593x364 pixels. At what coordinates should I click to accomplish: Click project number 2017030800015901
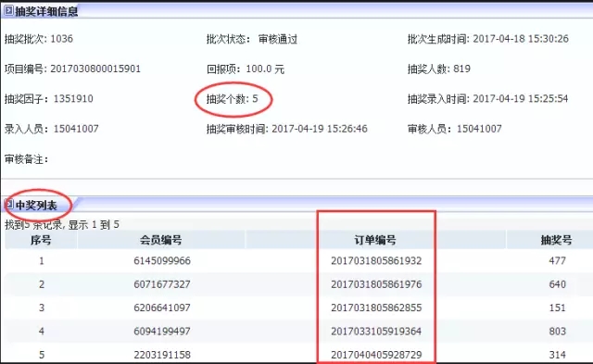pyautogui.click(x=95, y=69)
